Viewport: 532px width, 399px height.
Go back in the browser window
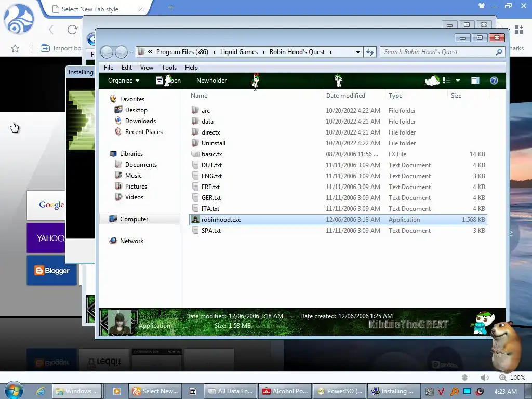click(51, 30)
